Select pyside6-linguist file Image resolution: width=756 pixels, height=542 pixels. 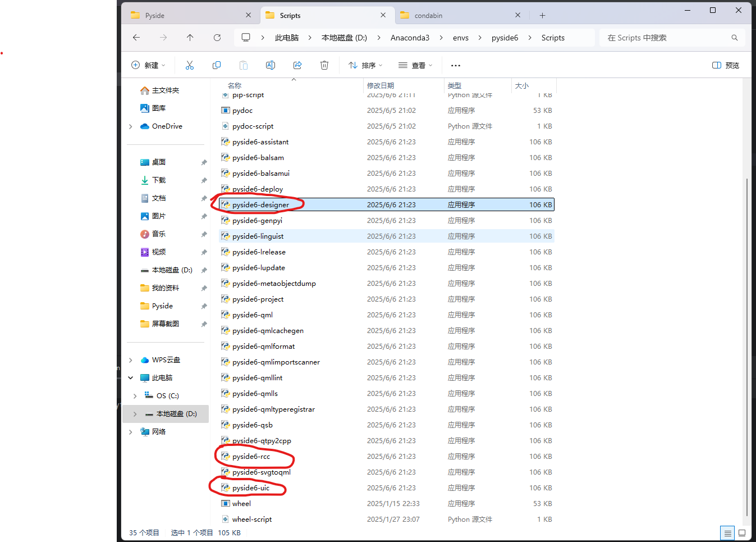coord(387,236)
